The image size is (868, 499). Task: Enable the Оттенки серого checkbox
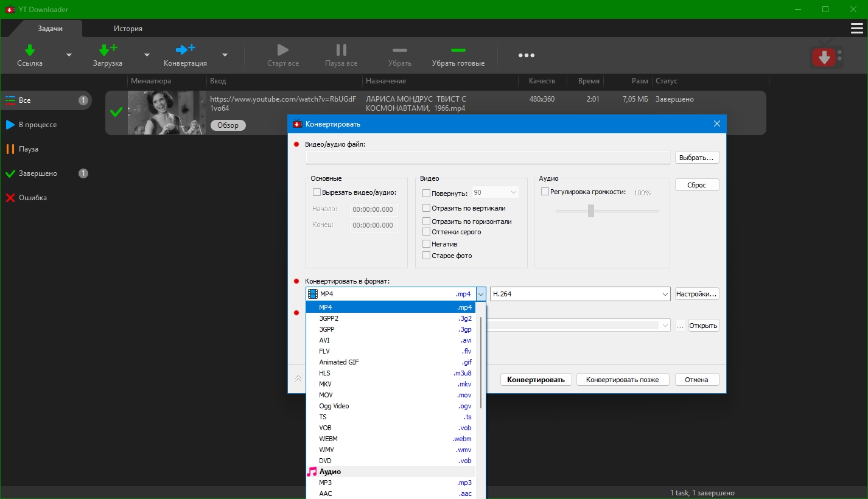click(x=427, y=232)
